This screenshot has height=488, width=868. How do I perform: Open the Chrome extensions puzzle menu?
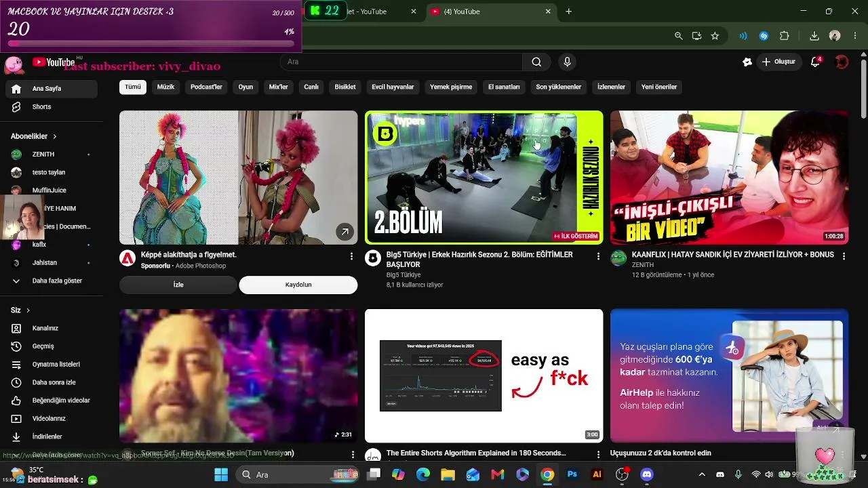785,36
